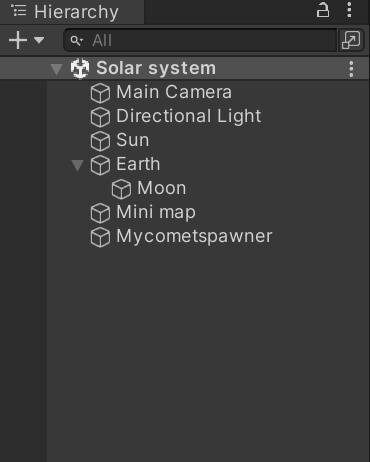Open the Hierarchy panel three-dot options menu
Viewport: 370px width, 462px height.
tap(349, 10)
